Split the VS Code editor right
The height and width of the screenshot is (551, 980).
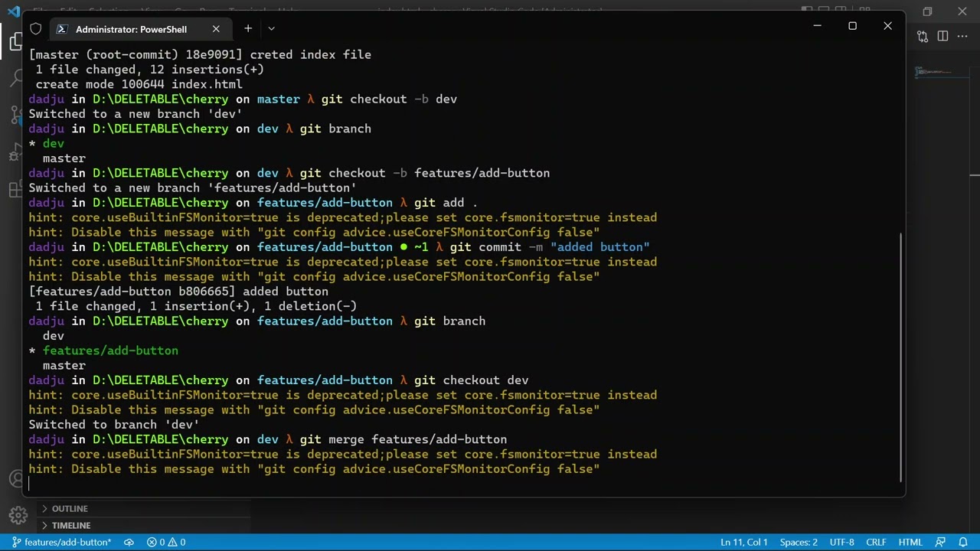click(x=942, y=36)
